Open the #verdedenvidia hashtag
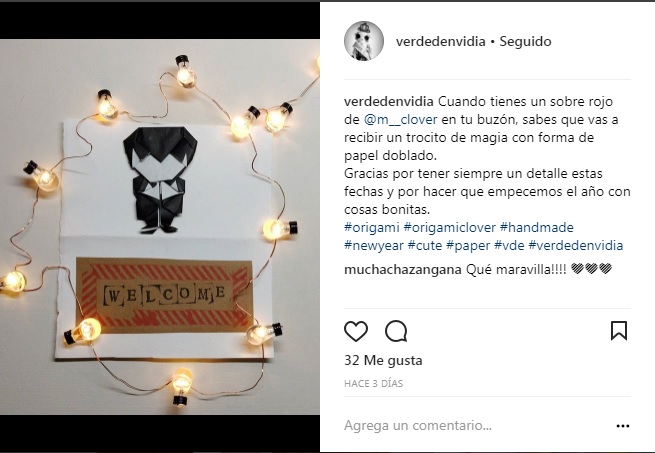Viewport: 655px width, 453px height. (576, 245)
